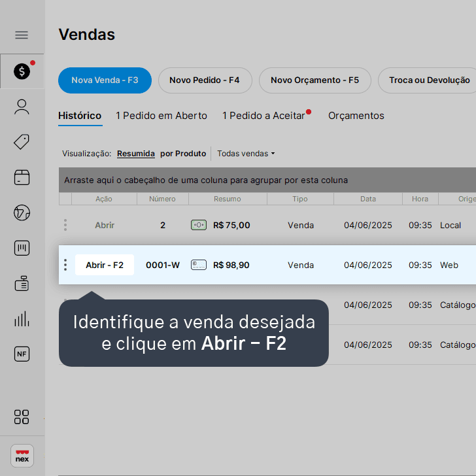Switch to the Orçamentos tab

[356, 116]
